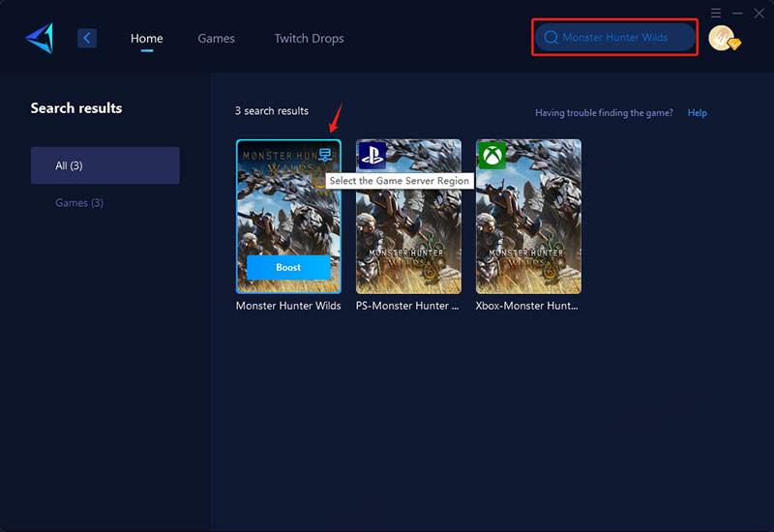
Task: Go back using the arrow button
Action: pyautogui.click(x=87, y=38)
